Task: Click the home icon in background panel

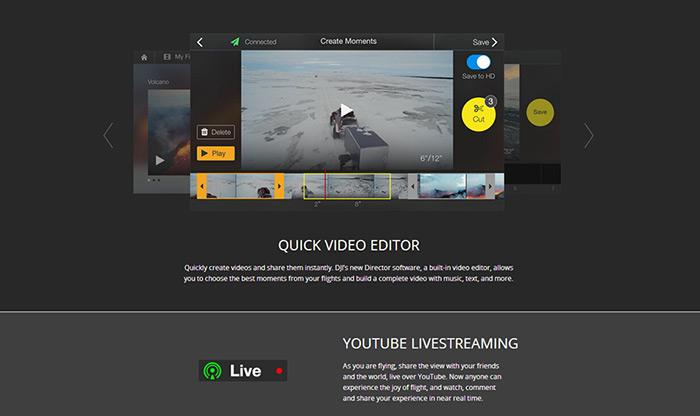Action: tap(144, 57)
